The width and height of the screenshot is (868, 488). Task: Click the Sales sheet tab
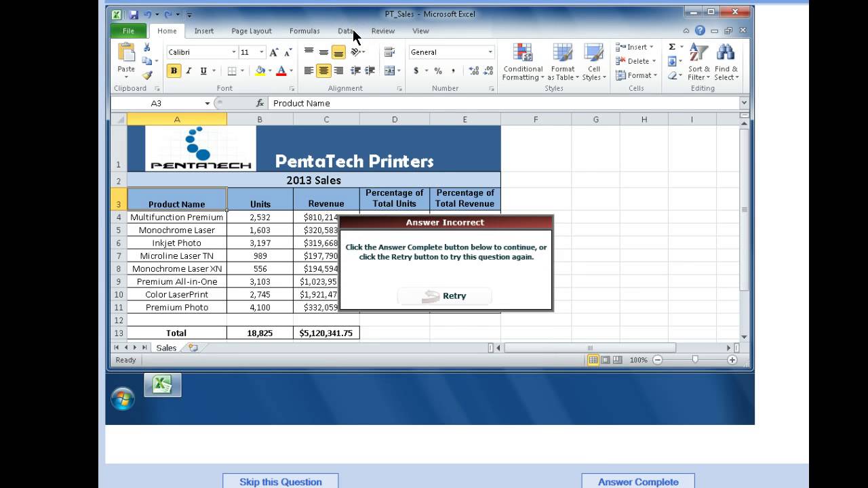click(x=166, y=348)
